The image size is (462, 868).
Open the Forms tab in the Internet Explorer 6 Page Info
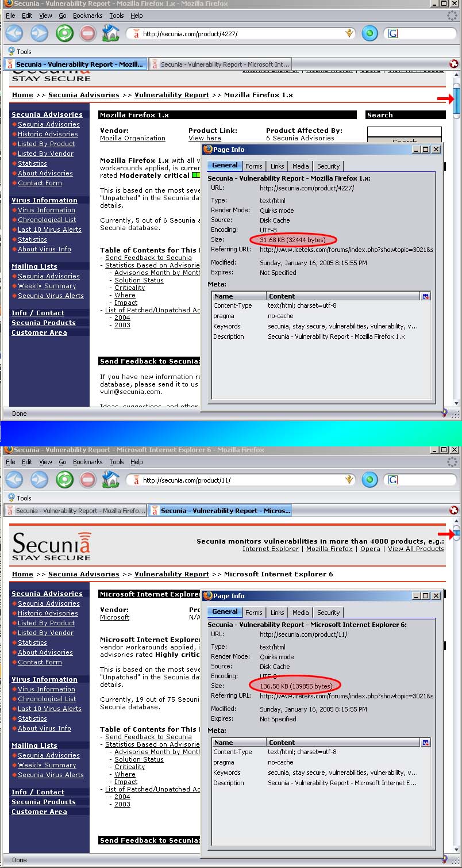253,613
